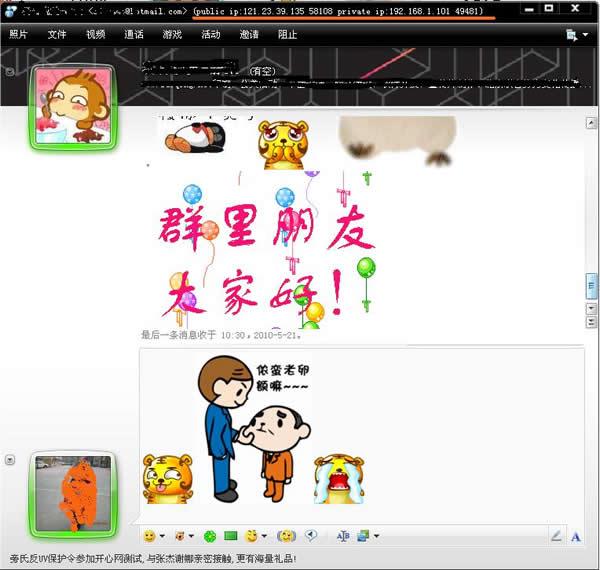The image size is (600, 570).
Task: Click the text translate icon
Action: pyautogui.click(x=342, y=536)
